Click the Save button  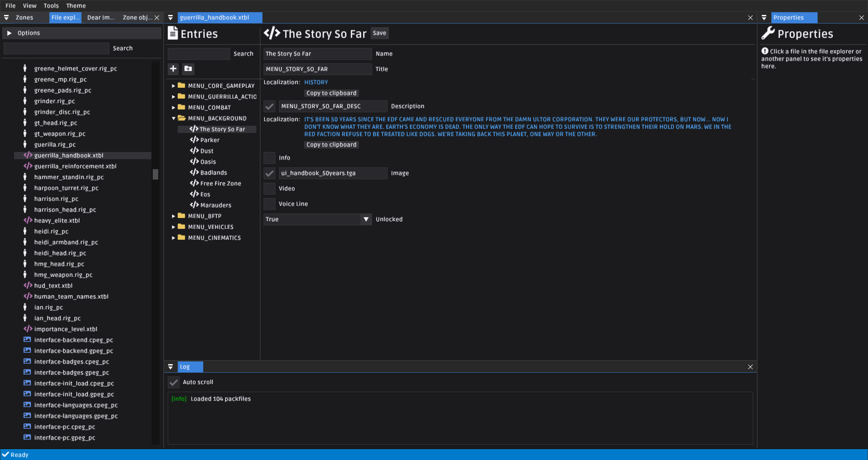pos(379,33)
